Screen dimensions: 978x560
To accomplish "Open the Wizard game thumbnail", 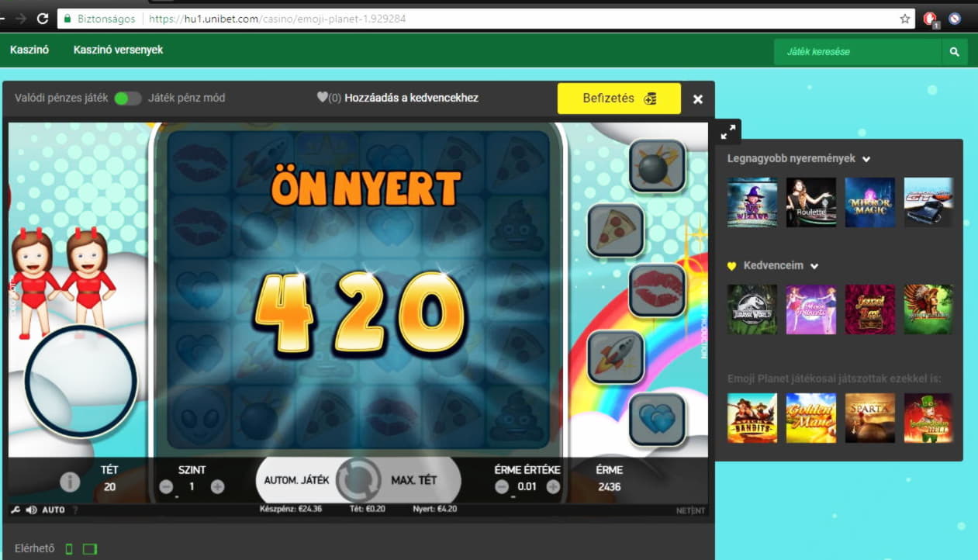I will (752, 202).
